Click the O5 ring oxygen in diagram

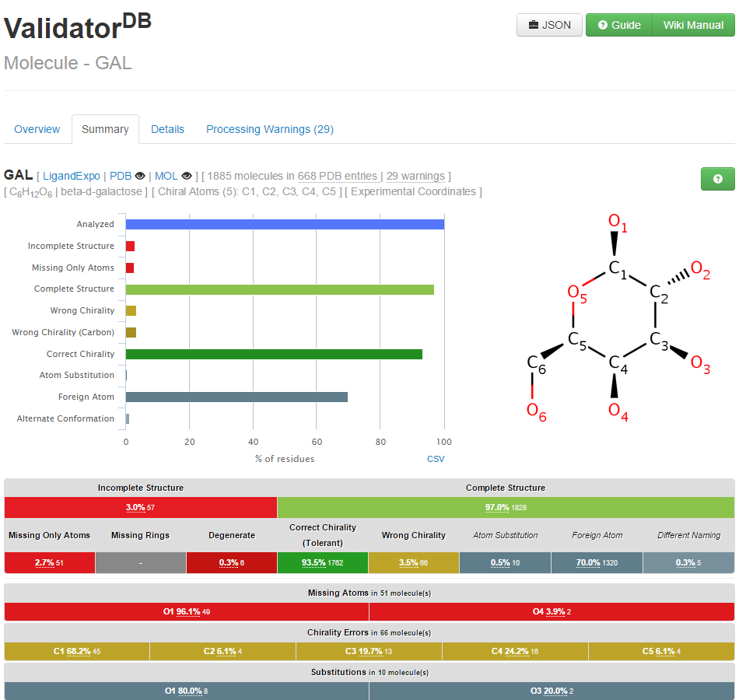(577, 293)
